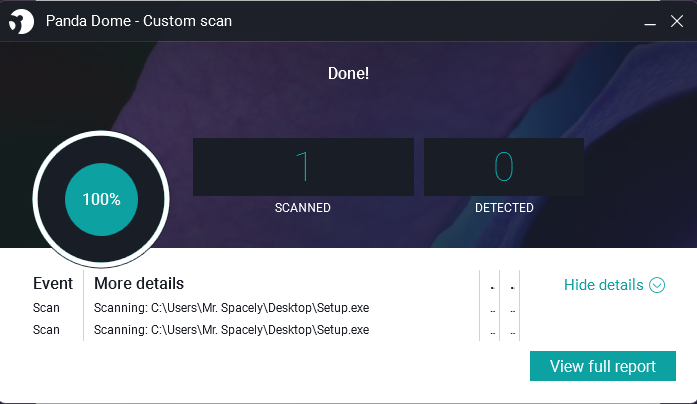The height and width of the screenshot is (404, 697).
Task: Click the Done! status heading
Action: 348,73
